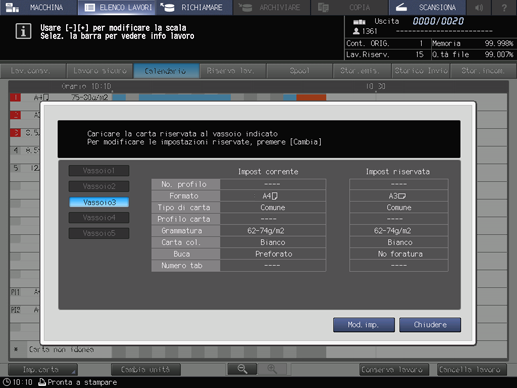Open the Imp.carta paper settings button

coord(43,370)
